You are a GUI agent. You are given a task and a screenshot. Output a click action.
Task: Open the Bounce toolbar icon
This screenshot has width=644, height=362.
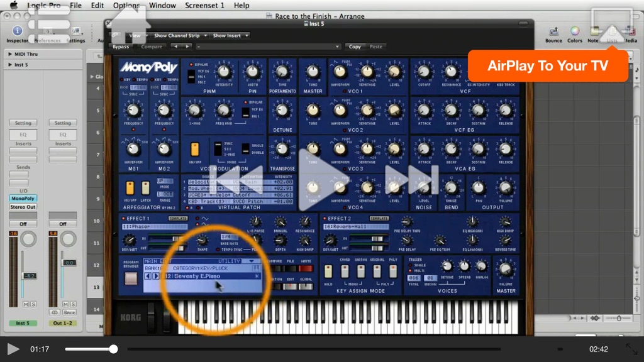click(553, 31)
